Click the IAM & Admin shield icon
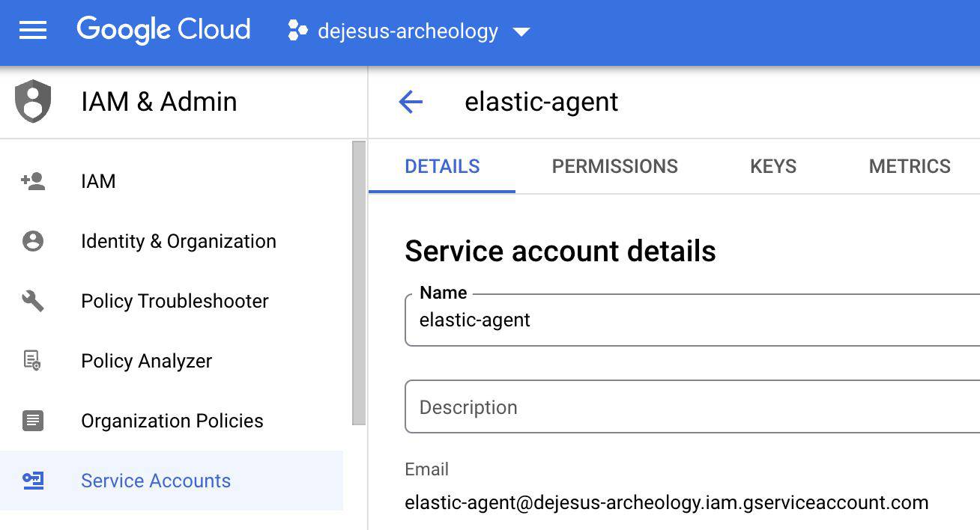This screenshot has height=530, width=980. 33,101
